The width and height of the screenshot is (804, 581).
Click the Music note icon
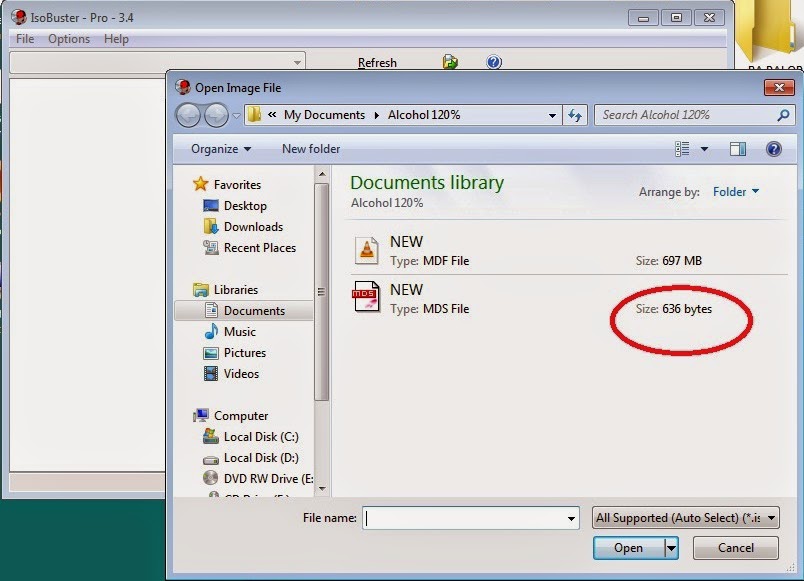click(211, 332)
